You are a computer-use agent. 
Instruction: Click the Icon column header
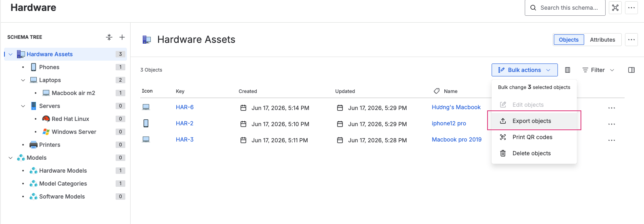click(147, 91)
